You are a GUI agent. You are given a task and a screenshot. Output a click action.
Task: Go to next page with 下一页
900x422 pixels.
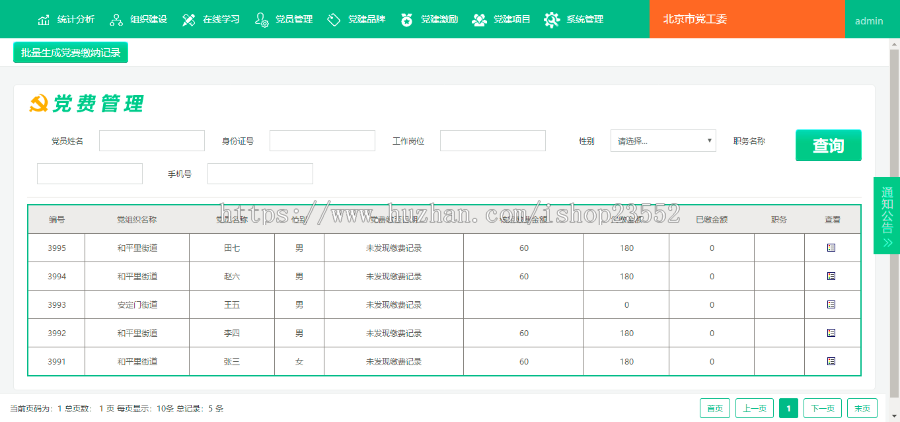[822, 408]
